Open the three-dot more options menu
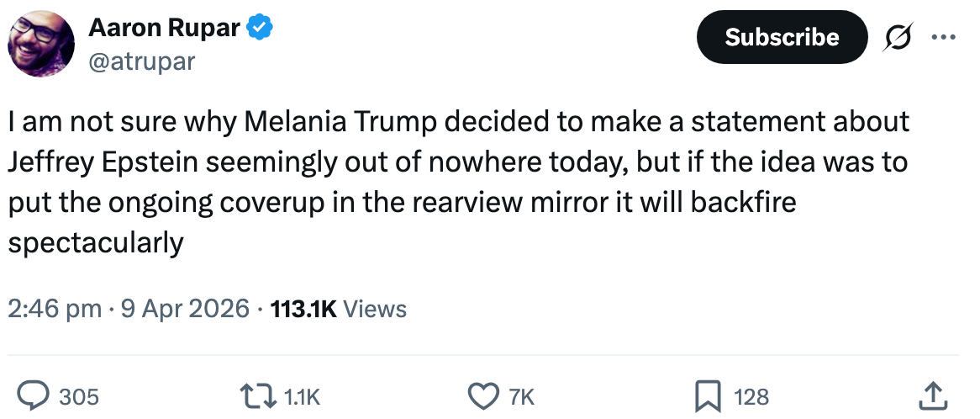This screenshot has width=980, height=419. (x=943, y=37)
